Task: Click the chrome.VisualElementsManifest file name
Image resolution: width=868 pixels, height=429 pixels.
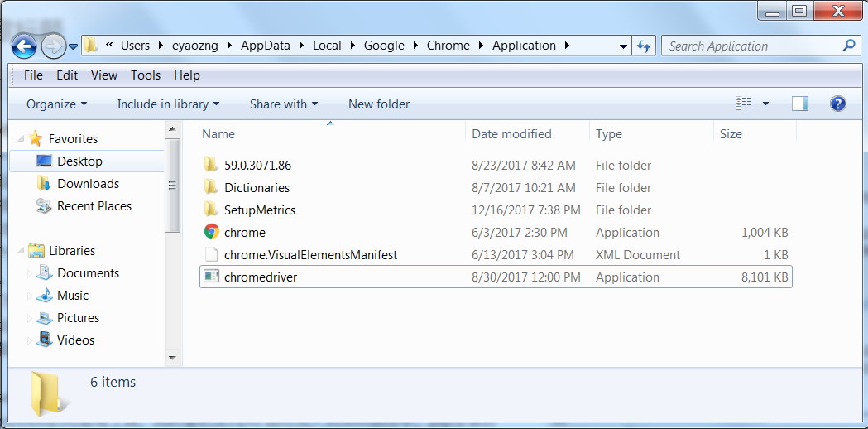Action: [x=310, y=255]
